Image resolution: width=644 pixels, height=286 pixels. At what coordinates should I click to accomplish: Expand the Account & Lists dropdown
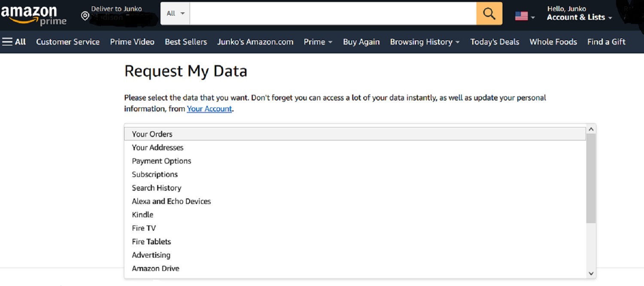pyautogui.click(x=579, y=17)
